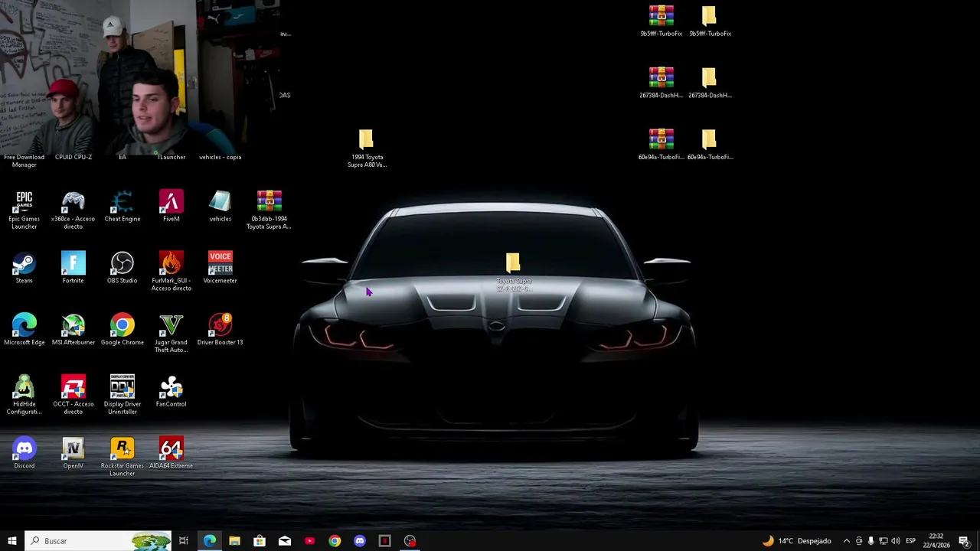Open Chrome from the taskbar
This screenshot has width=980, height=551.
(x=335, y=541)
